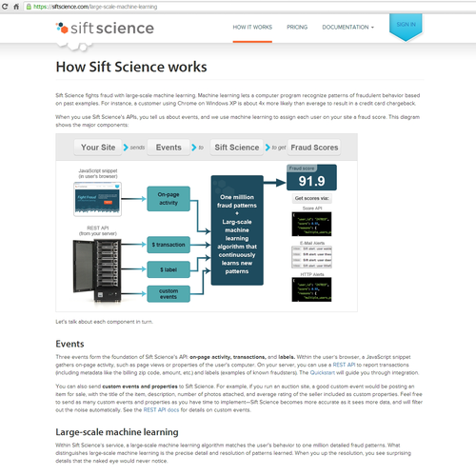Click the browser home icon
476x476 pixels.
click(16, 7)
